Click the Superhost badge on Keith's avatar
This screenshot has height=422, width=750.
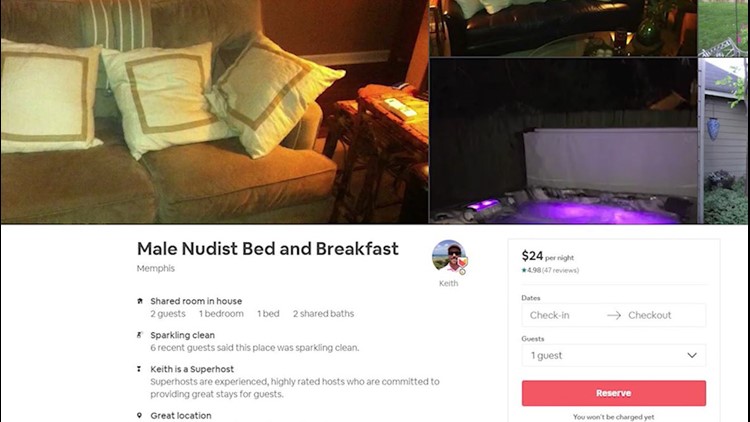(x=462, y=263)
